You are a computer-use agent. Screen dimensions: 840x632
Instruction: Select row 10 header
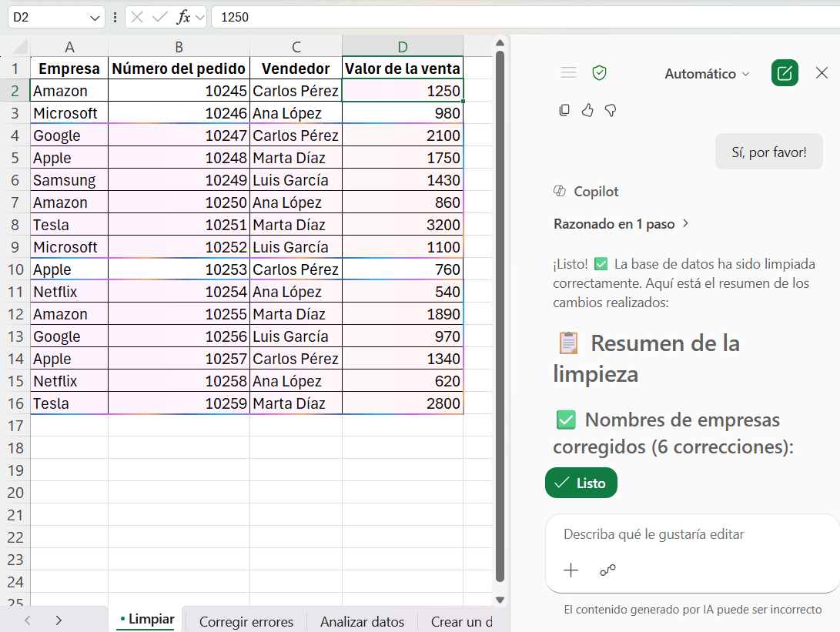click(x=15, y=269)
